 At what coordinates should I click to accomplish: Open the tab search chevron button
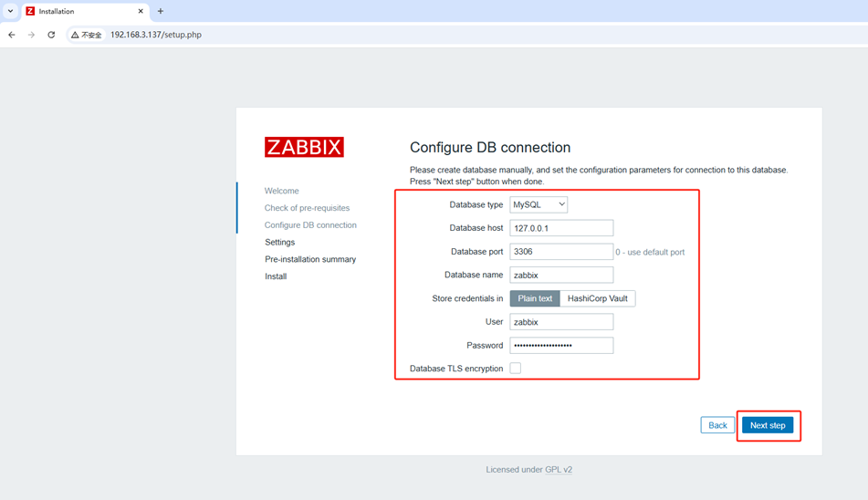tap(10, 11)
